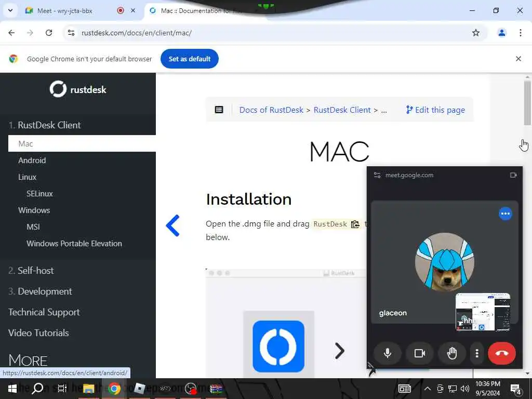
Task: Open Task View on taskbar
Action: pyautogui.click(x=62, y=389)
